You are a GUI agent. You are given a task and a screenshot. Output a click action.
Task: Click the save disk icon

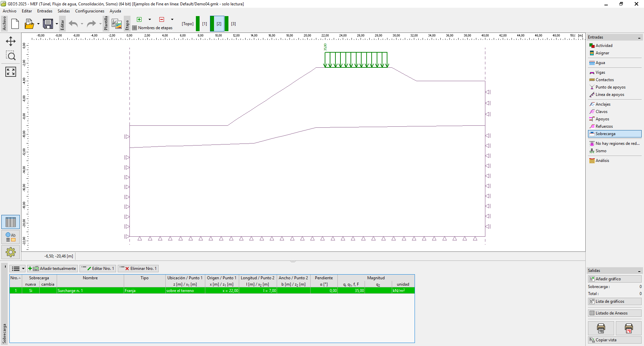click(x=48, y=24)
